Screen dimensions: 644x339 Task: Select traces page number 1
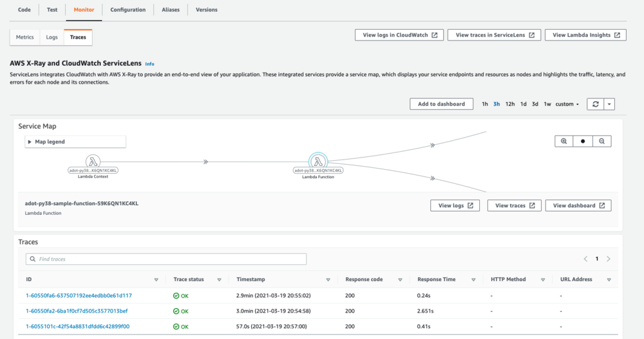[x=597, y=259]
